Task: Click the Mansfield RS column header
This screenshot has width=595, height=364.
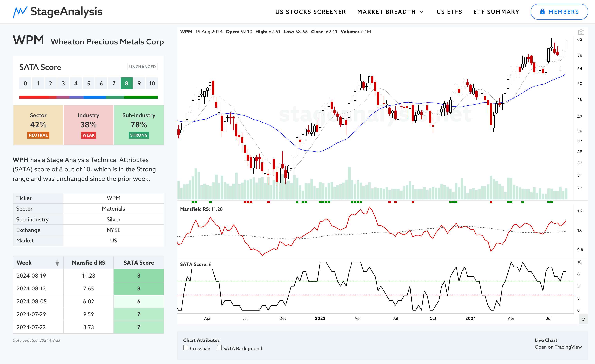Action: (88, 263)
